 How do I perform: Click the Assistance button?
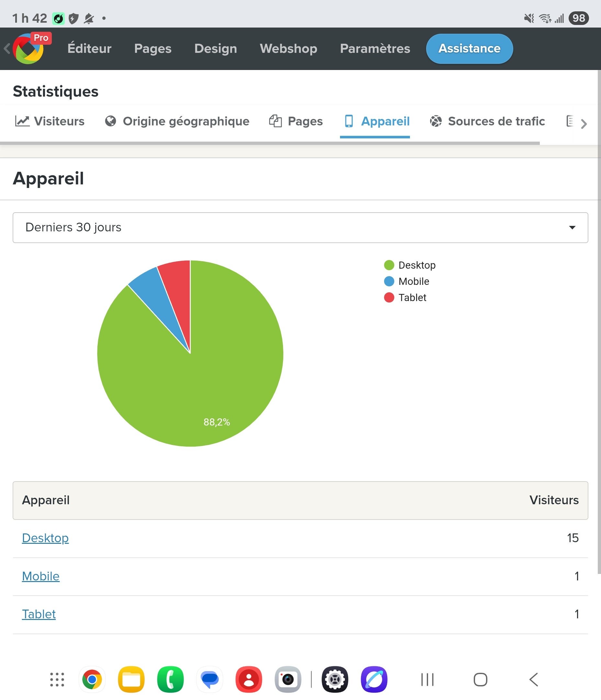coord(469,48)
